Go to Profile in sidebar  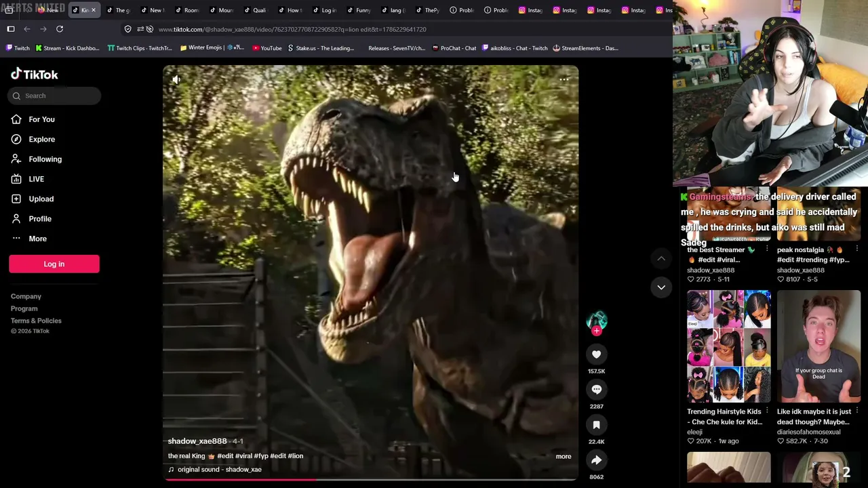point(40,219)
